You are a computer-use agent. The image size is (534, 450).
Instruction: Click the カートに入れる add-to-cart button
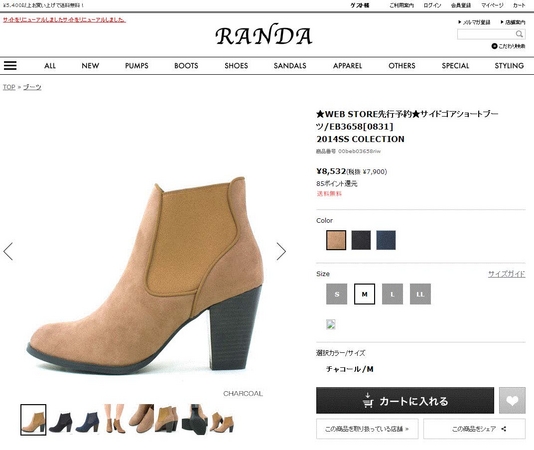coord(405,400)
